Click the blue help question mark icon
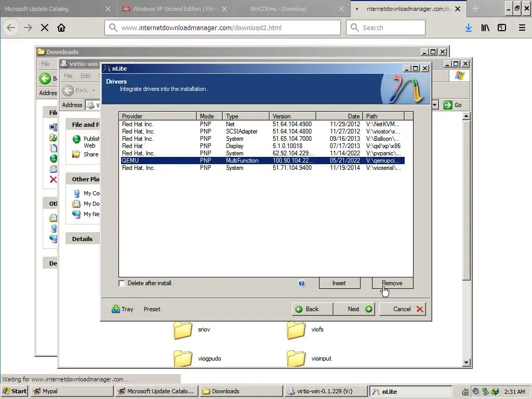 pos(302,283)
